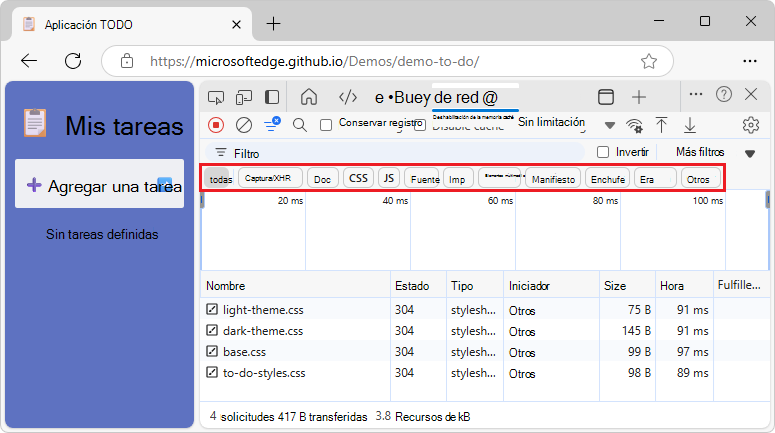Open DevTools help question mark icon
775x433 pixels.
(724, 94)
